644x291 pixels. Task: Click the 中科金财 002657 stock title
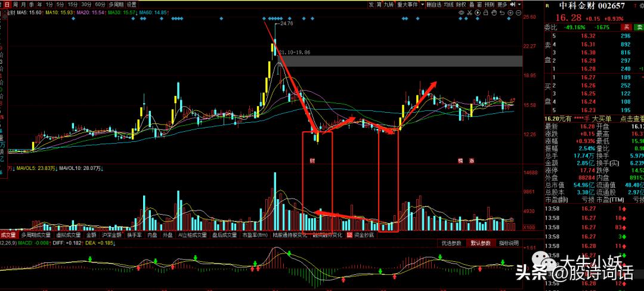tap(593, 6)
